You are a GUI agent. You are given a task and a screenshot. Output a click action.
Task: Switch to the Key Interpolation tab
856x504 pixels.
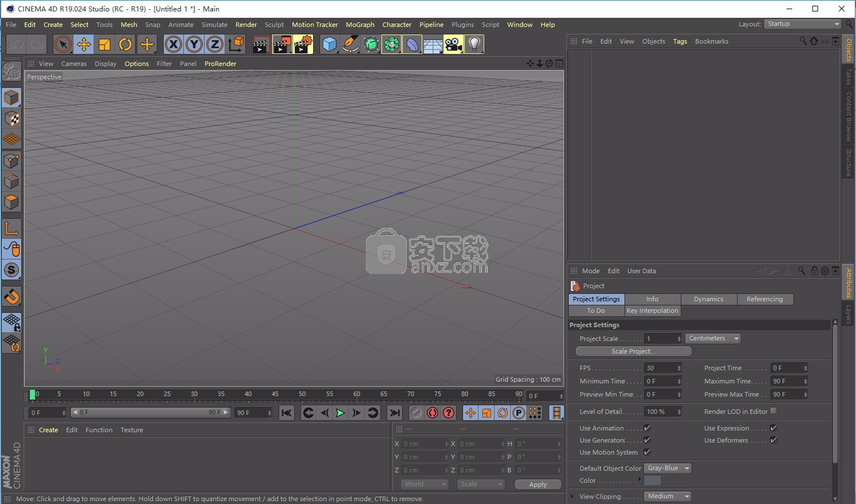click(653, 311)
